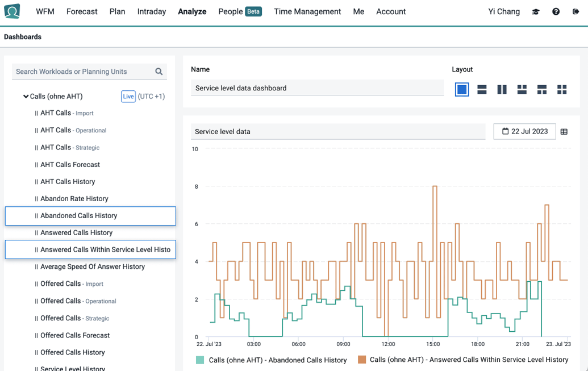Open the Intraday menu
Image resolution: width=588 pixels, height=371 pixels.
152,11
